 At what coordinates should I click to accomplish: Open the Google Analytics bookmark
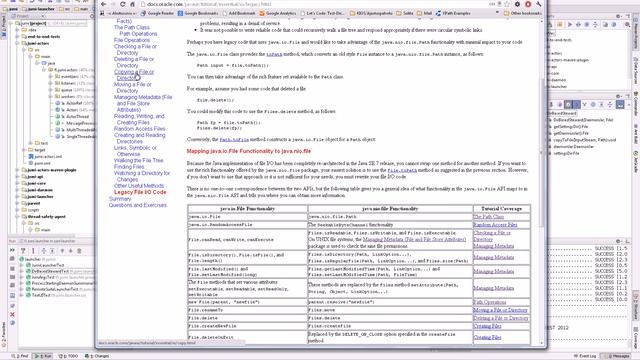click(279, 13)
